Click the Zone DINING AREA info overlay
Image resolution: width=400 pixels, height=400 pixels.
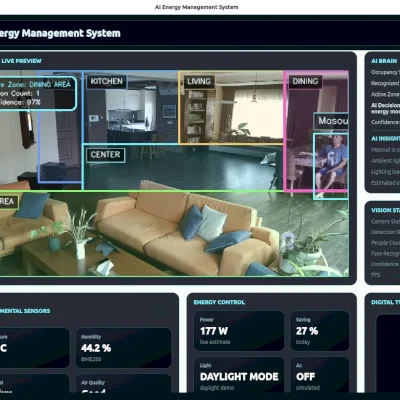pyautogui.click(x=38, y=93)
